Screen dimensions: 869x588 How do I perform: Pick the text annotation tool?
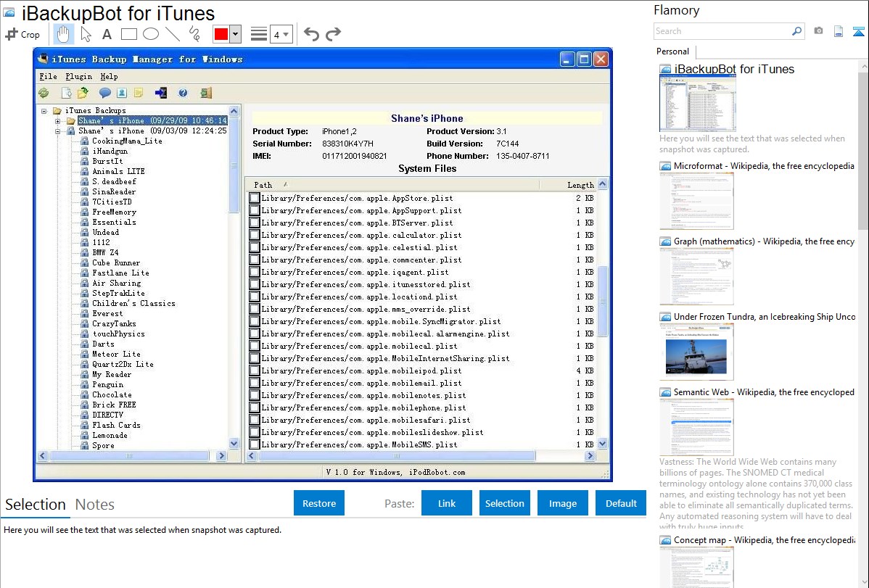[x=107, y=34]
